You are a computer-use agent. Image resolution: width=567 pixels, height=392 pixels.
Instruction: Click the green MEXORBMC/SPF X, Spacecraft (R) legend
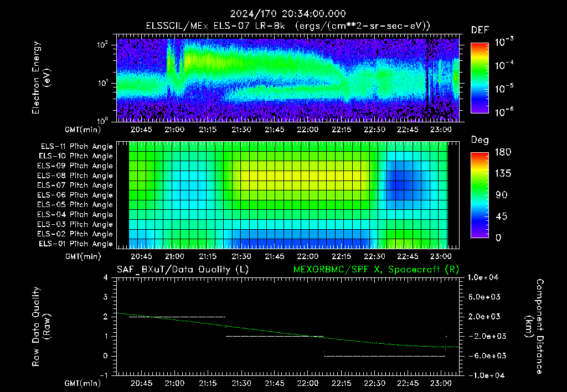(x=376, y=270)
